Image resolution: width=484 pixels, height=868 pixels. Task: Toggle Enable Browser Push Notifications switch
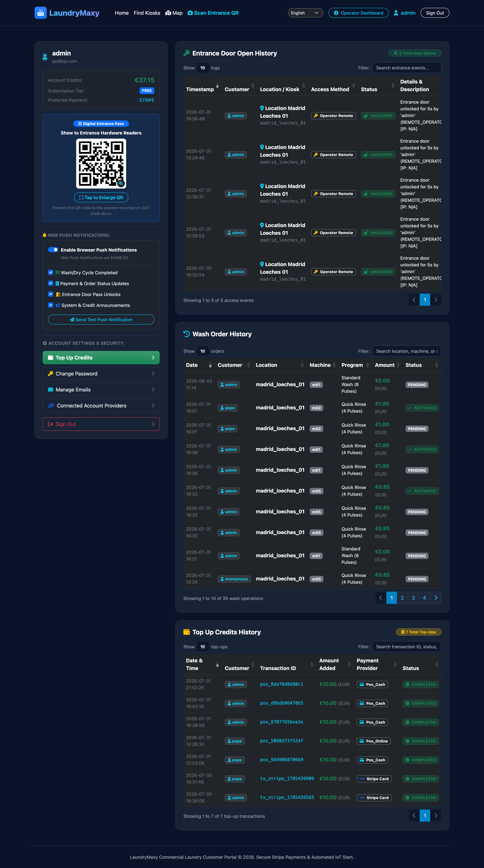53,250
